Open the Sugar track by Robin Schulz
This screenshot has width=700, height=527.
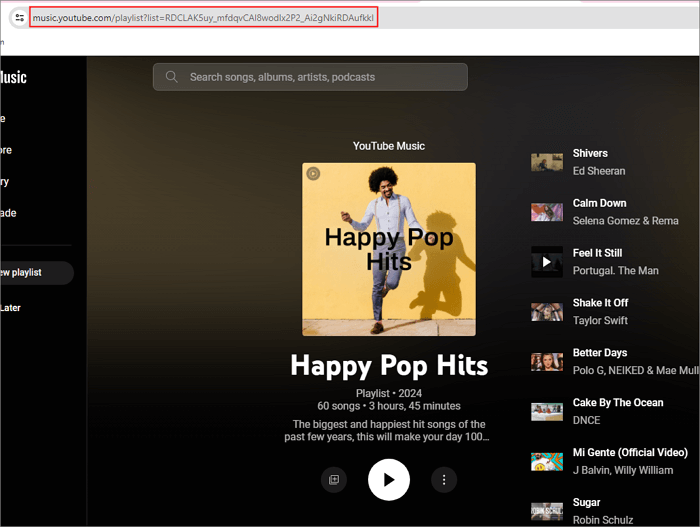(x=587, y=502)
